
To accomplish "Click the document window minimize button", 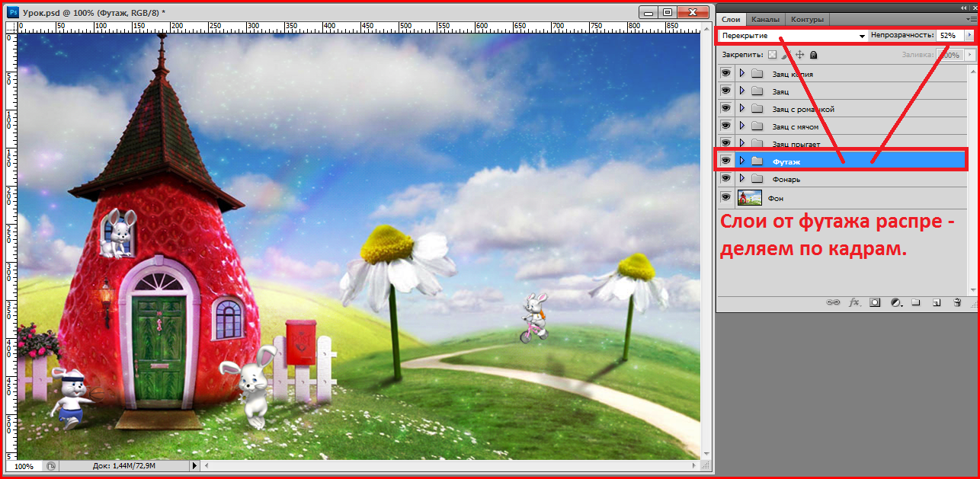I will (x=649, y=11).
